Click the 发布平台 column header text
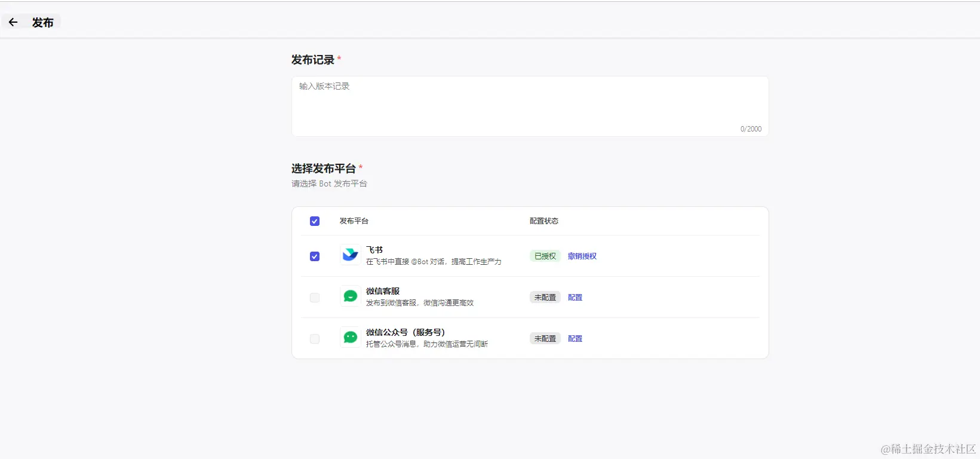Screen dimensions: 980x459 pos(354,221)
